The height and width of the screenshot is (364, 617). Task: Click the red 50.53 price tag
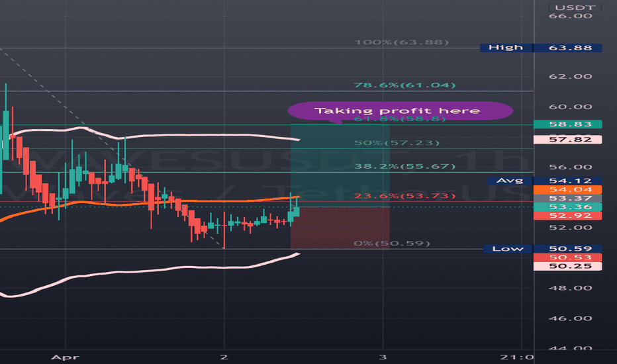568,257
